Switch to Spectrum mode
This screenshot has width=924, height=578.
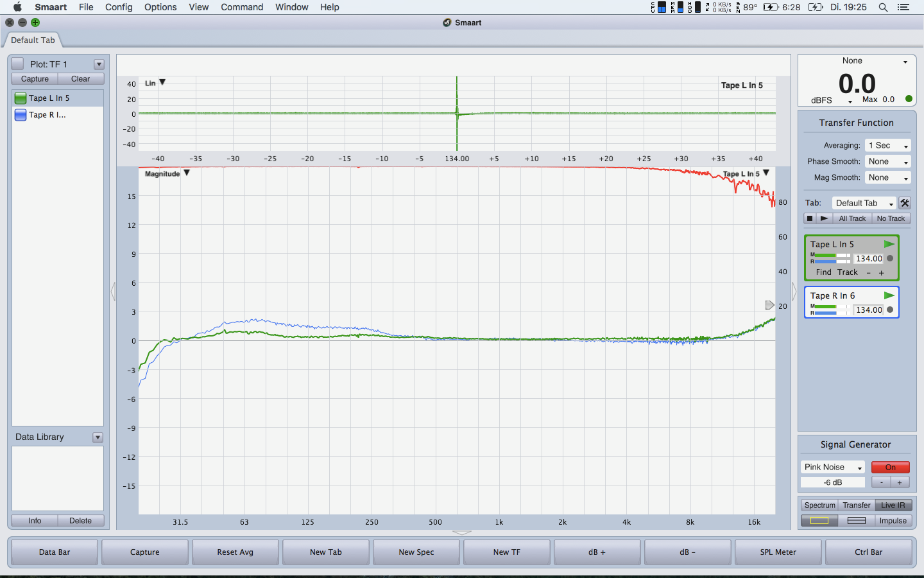coord(819,505)
